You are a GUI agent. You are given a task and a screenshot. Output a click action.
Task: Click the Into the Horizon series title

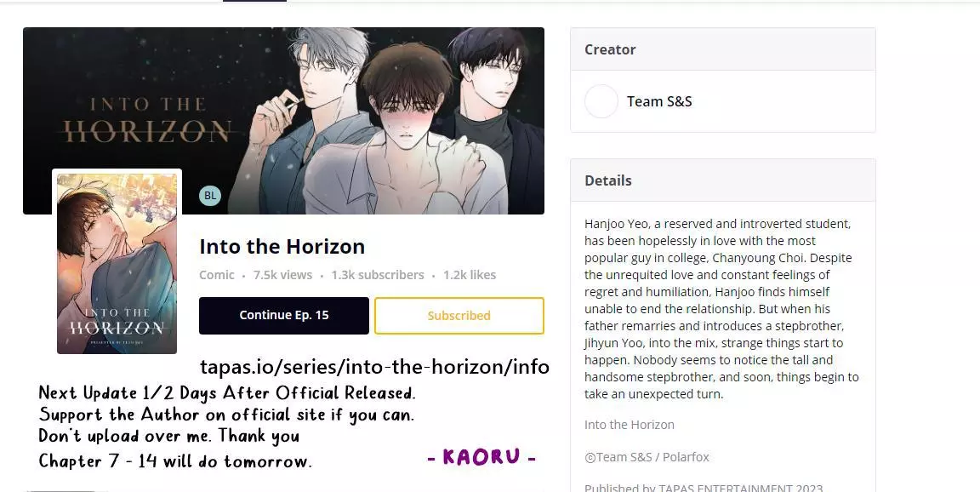282,246
